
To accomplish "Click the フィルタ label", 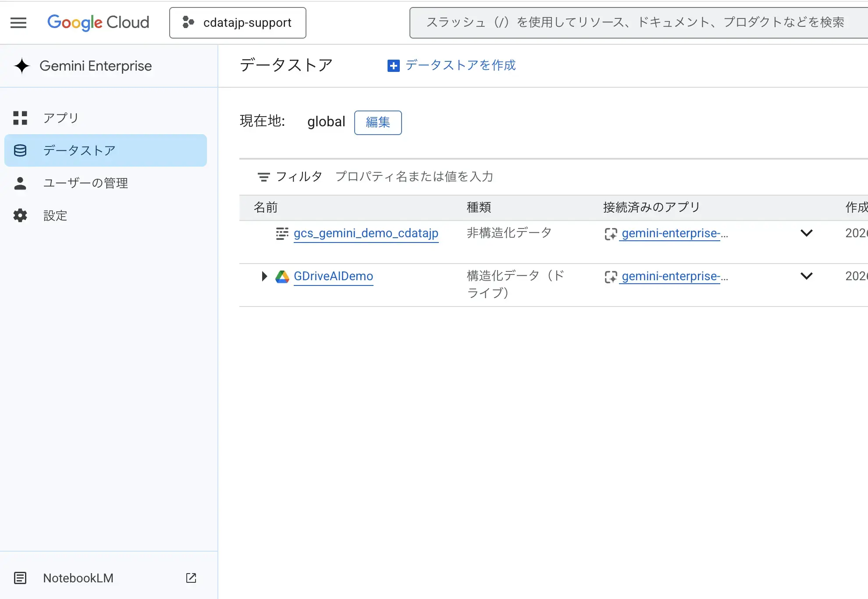I will pos(299,177).
